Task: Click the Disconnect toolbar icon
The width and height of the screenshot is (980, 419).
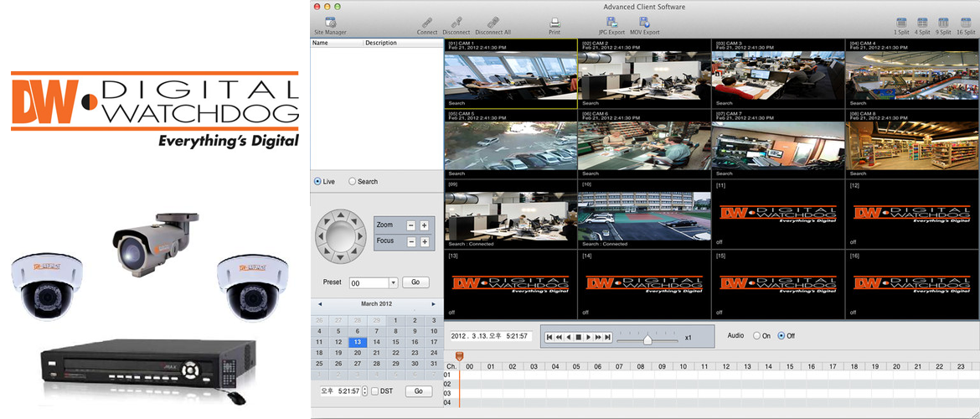Action: pyautogui.click(x=456, y=23)
